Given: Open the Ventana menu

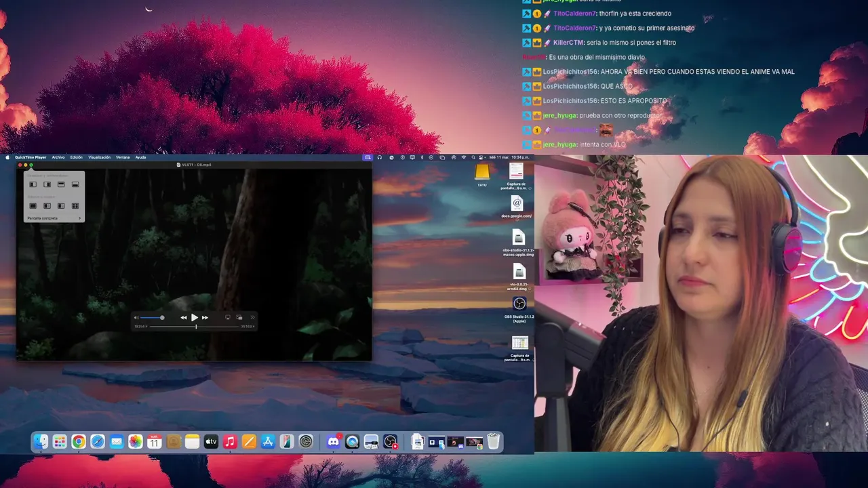Looking at the screenshot, I should (x=123, y=157).
